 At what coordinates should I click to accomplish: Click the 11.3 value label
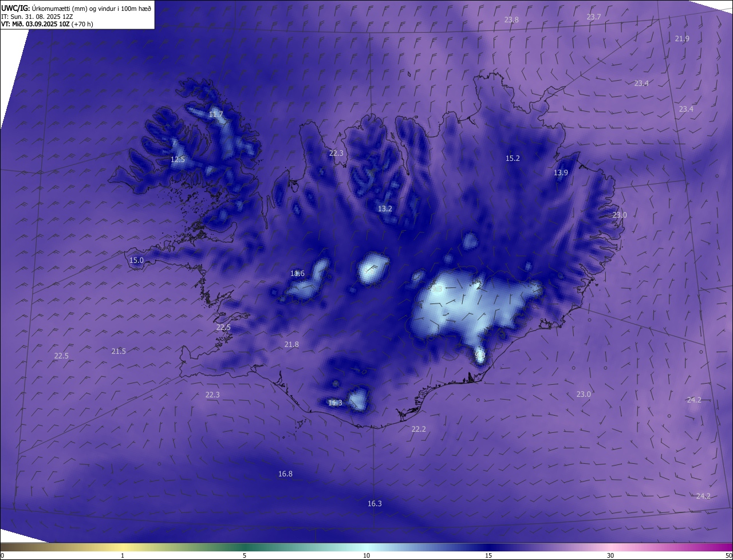(335, 403)
